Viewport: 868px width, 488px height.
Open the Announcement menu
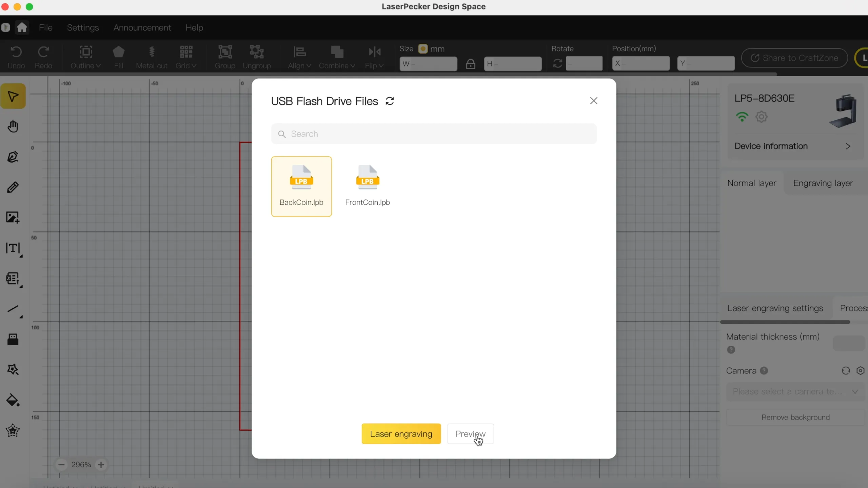[x=142, y=27]
